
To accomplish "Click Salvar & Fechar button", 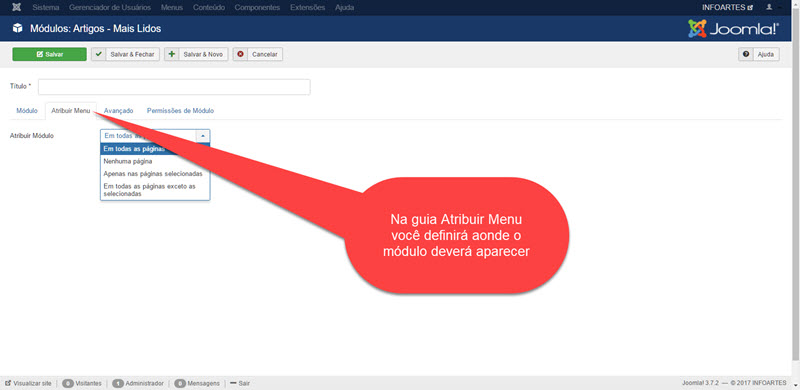I will point(126,54).
